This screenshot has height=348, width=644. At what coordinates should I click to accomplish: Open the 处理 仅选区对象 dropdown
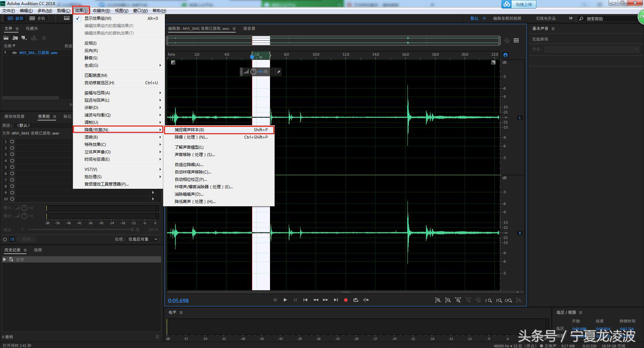(143, 239)
